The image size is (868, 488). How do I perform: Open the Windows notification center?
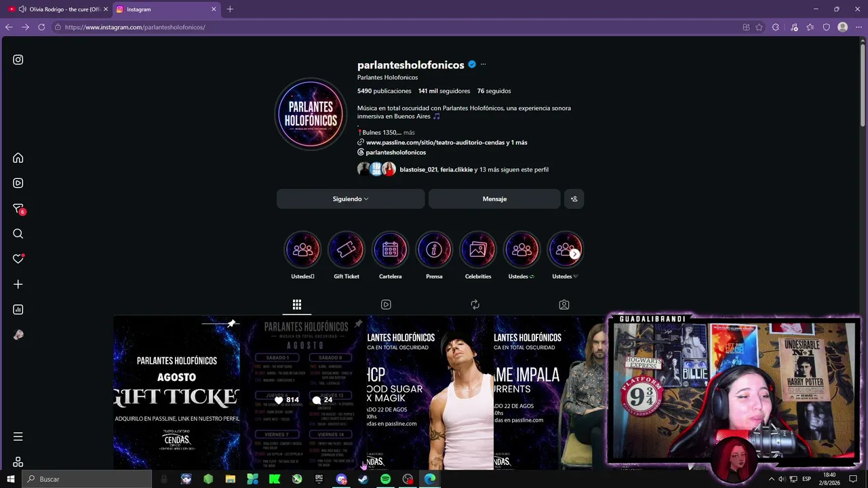[x=853, y=479]
